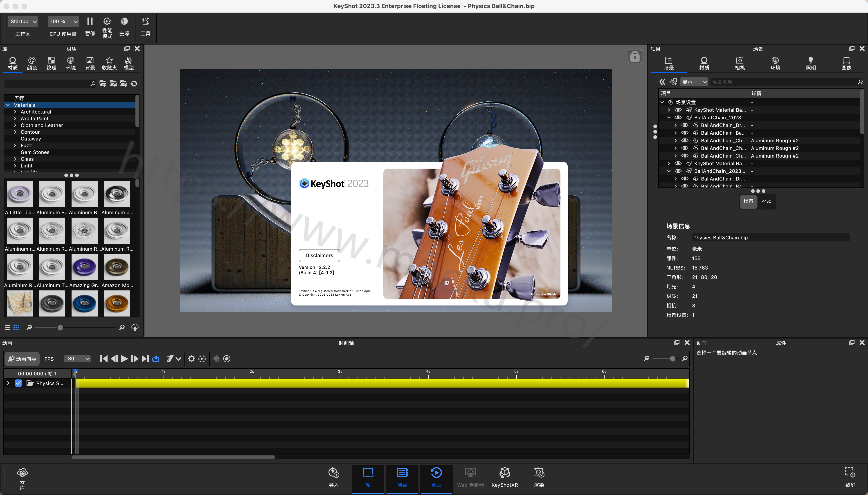Click the Import button
868x495 pixels.
click(x=333, y=478)
